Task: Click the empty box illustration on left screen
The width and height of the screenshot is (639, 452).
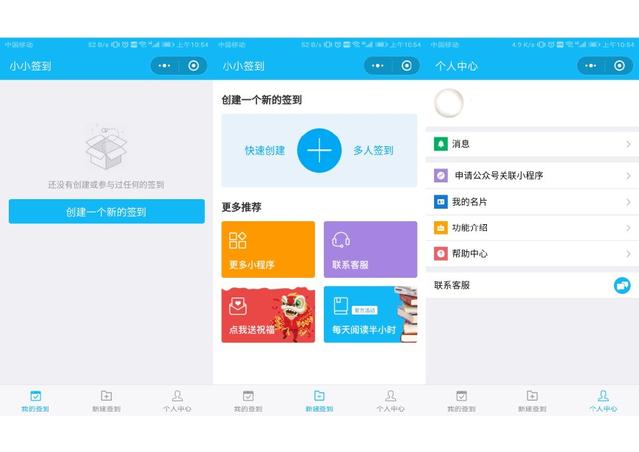Action: (106, 147)
